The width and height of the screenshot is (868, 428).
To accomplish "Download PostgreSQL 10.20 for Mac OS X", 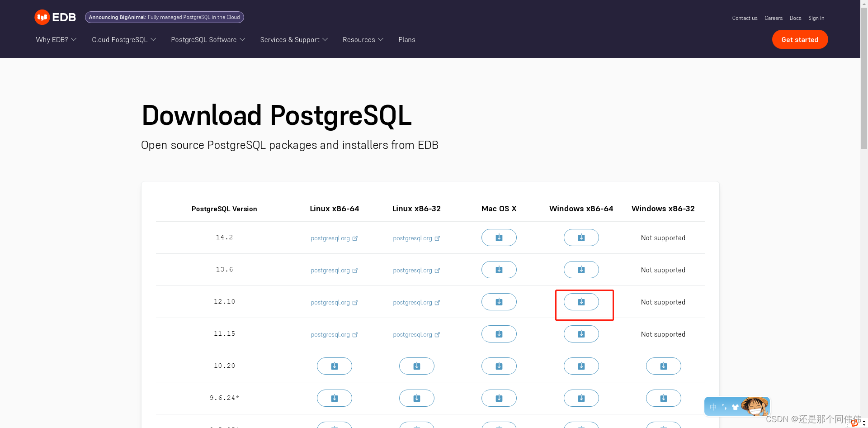I will 499,366.
